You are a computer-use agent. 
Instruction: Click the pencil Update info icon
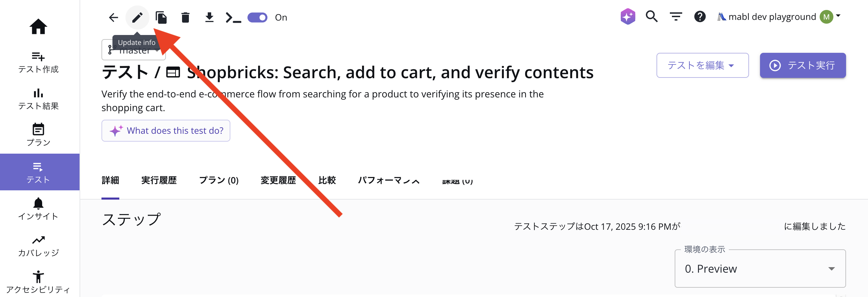click(137, 17)
